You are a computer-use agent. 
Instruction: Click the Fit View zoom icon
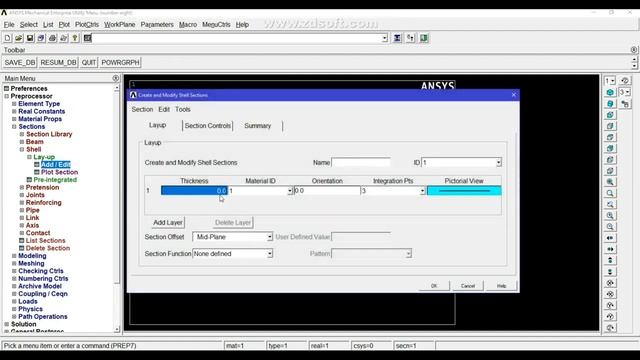point(610,182)
